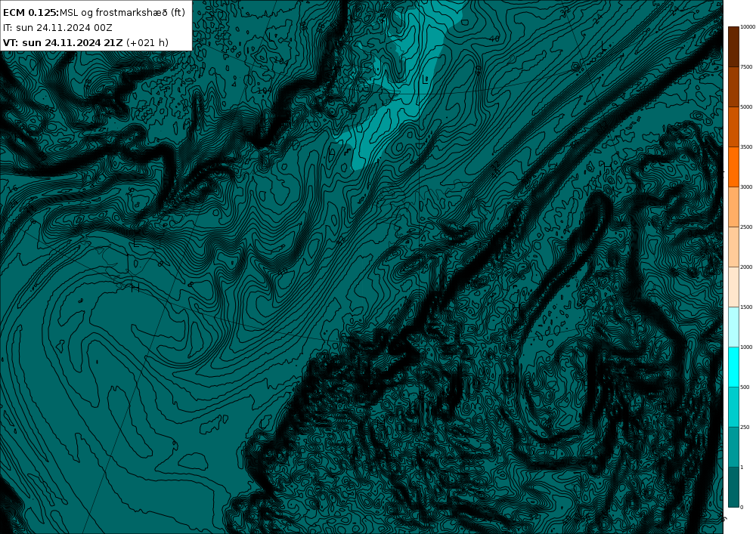This screenshot has width=756, height=534.
Task: Select the initial time 'IT: sun 24.11.2024 00Z'
Action: [x=58, y=28]
